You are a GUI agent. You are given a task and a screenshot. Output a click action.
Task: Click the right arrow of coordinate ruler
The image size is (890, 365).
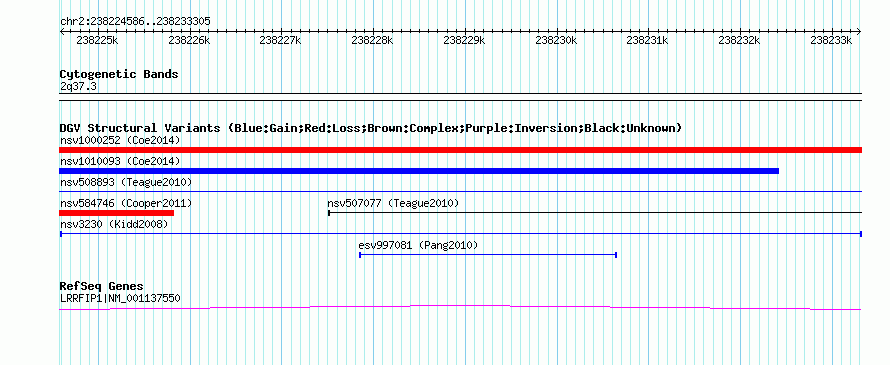859,31
